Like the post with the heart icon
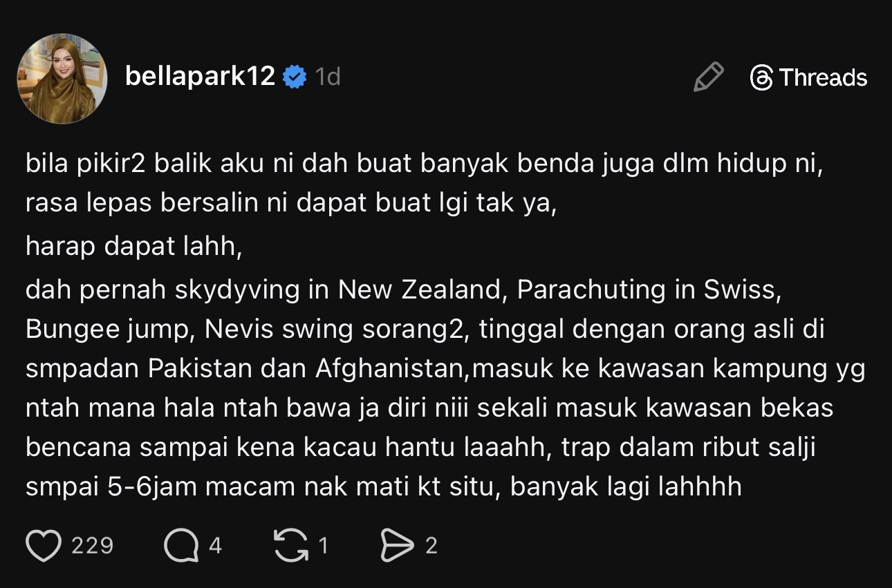This screenshot has height=588, width=892. pyautogui.click(x=44, y=546)
